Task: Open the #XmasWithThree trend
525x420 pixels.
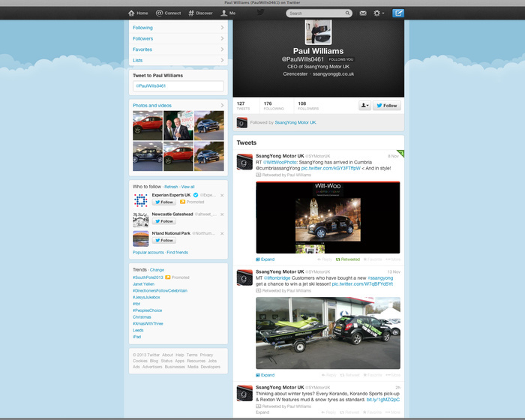Action: click(148, 323)
